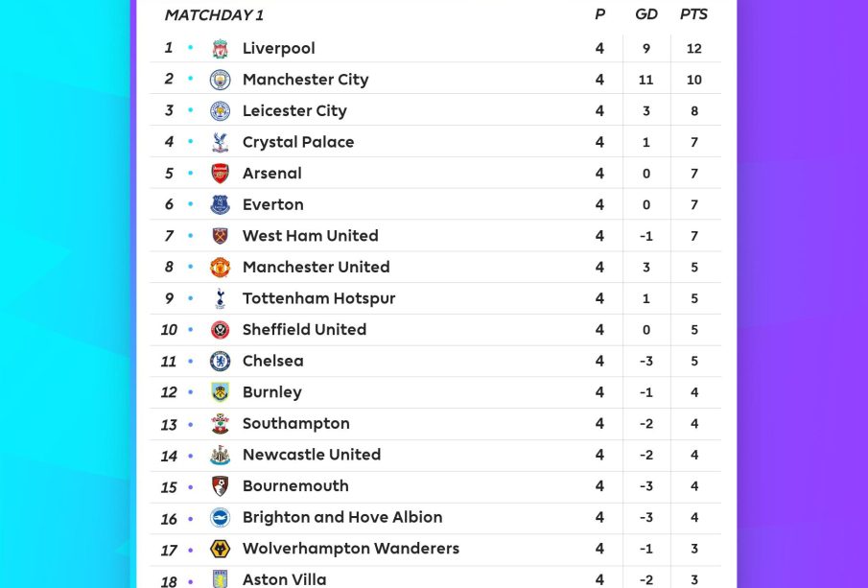Click the GD column header
Image resolution: width=868 pixels, height=588 pixels.
coord(646,14)
